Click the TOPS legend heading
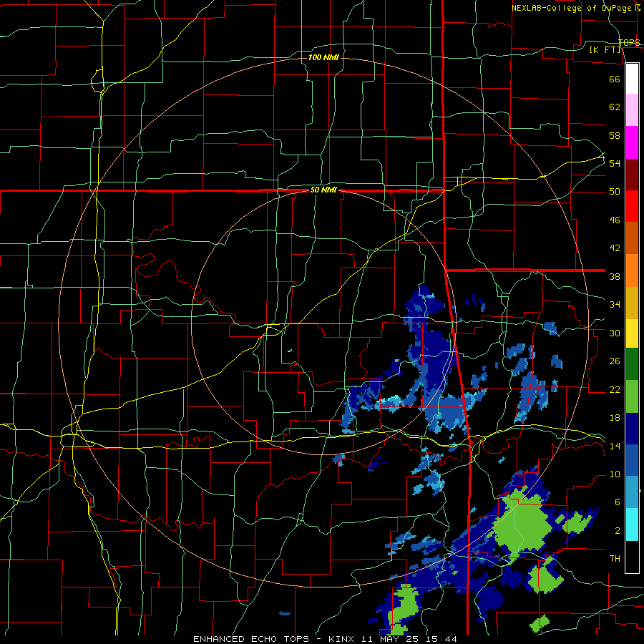This screenshot has width=644, height=644. coord(629,43)
